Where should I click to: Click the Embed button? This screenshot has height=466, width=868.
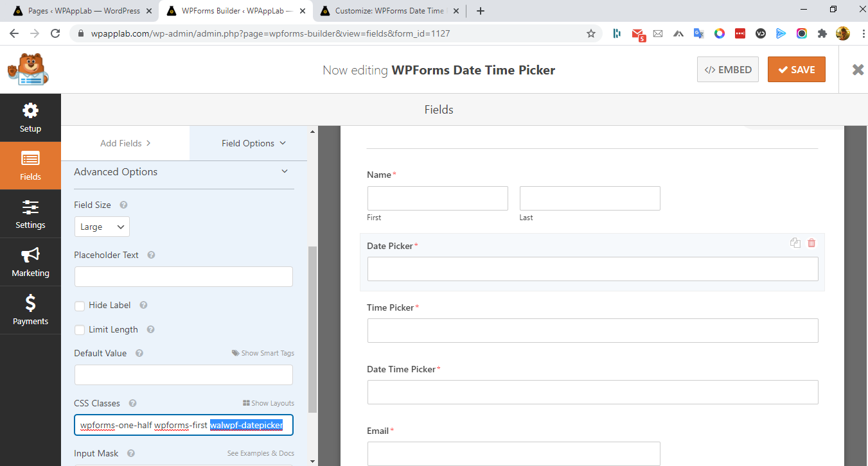pos(728,70)
